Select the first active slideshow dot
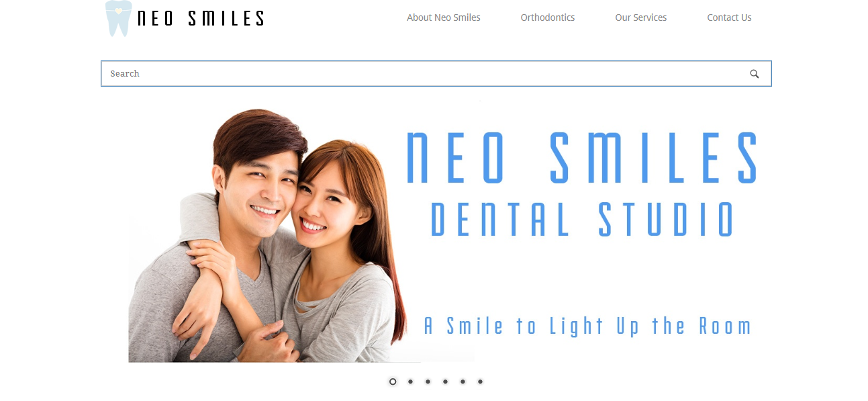Screen dimensions: 868x401 point(393,382)
